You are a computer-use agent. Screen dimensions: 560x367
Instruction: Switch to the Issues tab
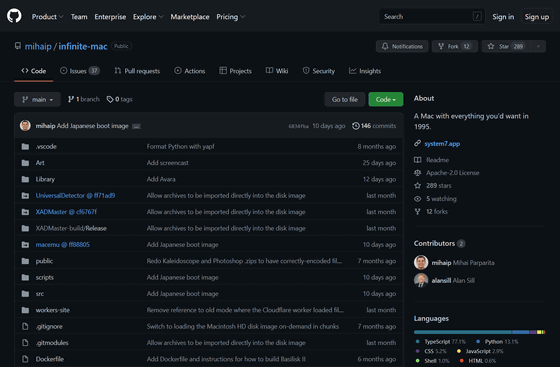80,71
